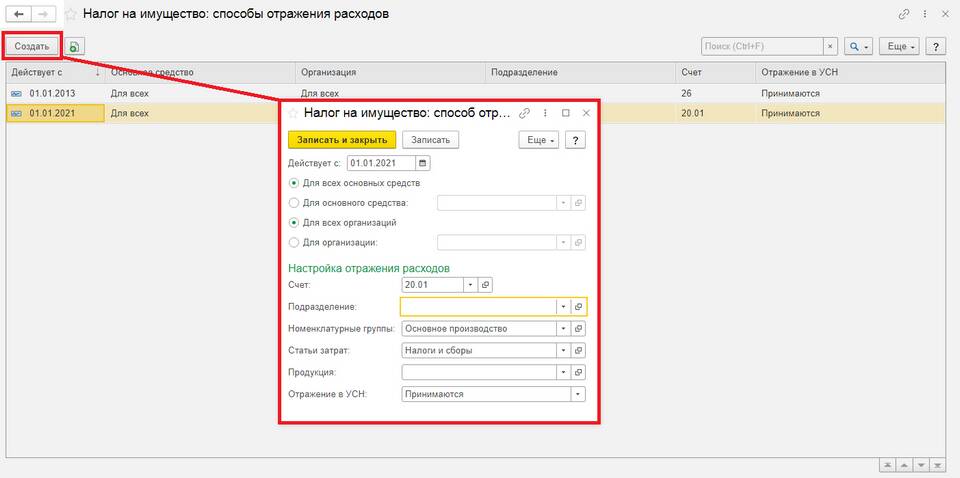Select the row dated 01.01.2013

476,94
